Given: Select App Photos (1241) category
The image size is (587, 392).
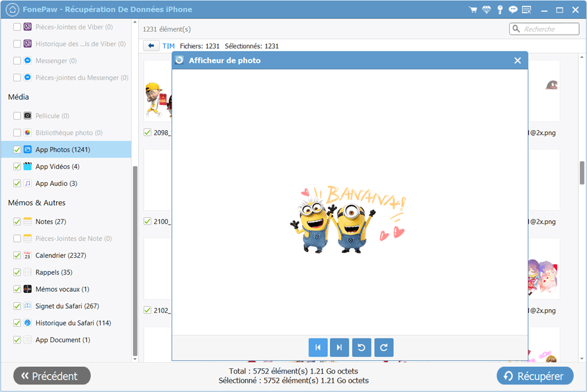Looking at the screenshot, I should tap(66, 150).
